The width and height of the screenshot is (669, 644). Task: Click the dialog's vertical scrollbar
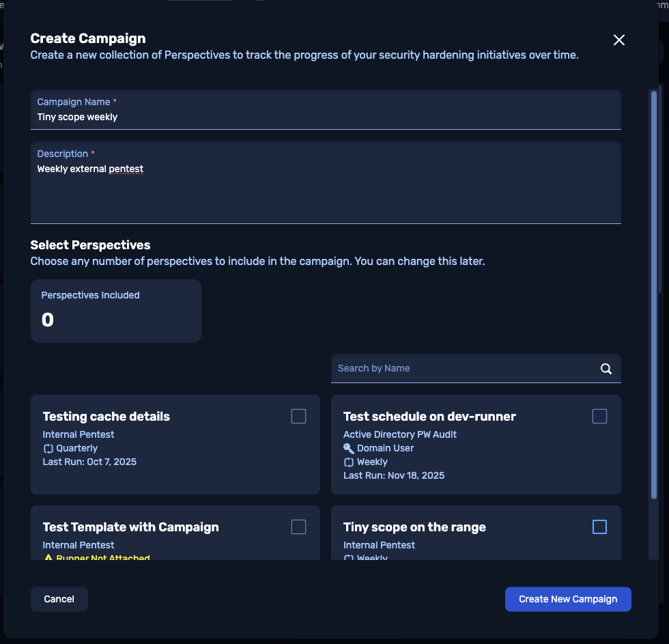point(653,294)
